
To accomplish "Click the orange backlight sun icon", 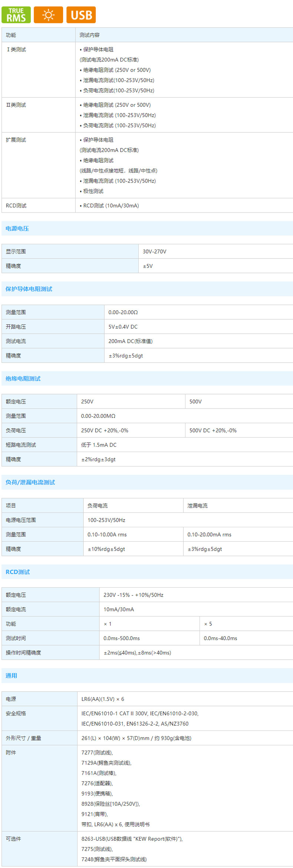I will click(48, 15).
